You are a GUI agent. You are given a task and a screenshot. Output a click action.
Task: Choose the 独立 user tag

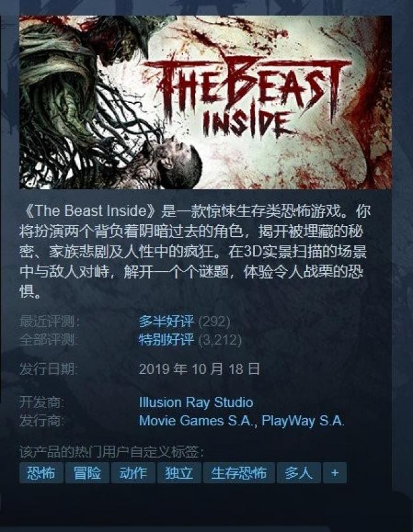[179, 472]
